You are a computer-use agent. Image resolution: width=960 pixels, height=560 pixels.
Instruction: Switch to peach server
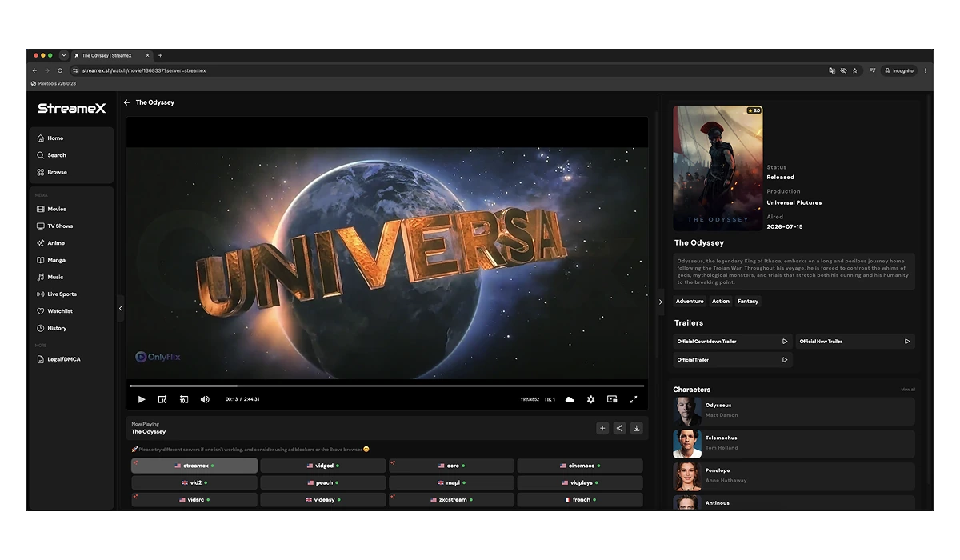click(x=323, y=483)
